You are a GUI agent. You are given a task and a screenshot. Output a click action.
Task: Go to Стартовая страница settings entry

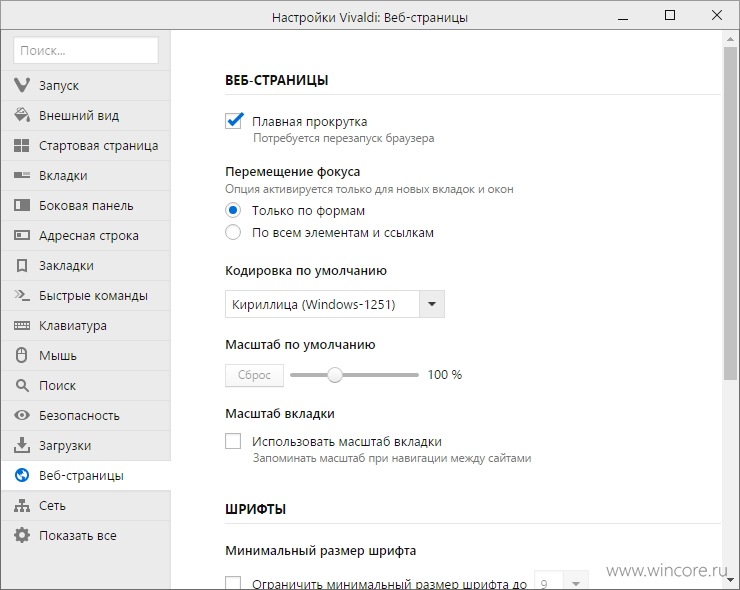click(x=85, y=145)
